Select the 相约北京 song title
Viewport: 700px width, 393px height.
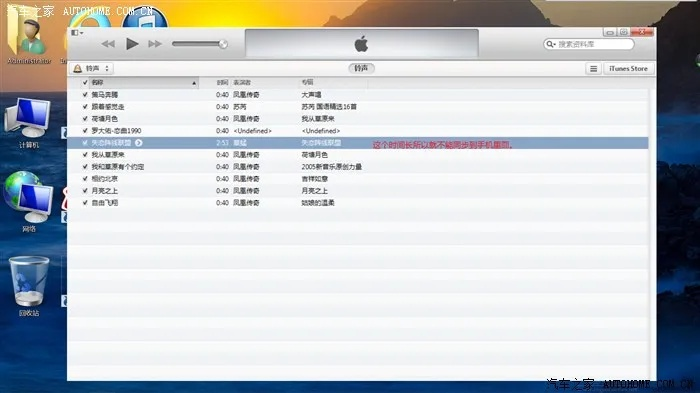point(105,179)
